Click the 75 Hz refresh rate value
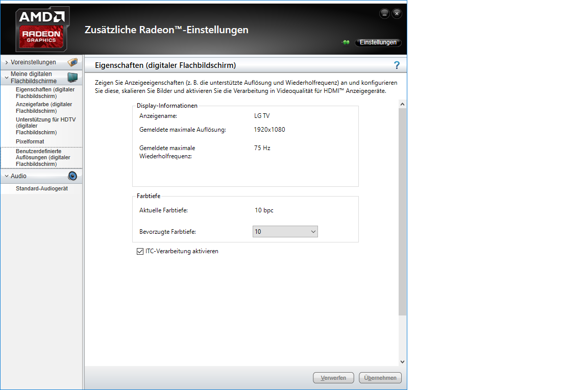This screenshot has width=588, height=390. tap(262, 148)
